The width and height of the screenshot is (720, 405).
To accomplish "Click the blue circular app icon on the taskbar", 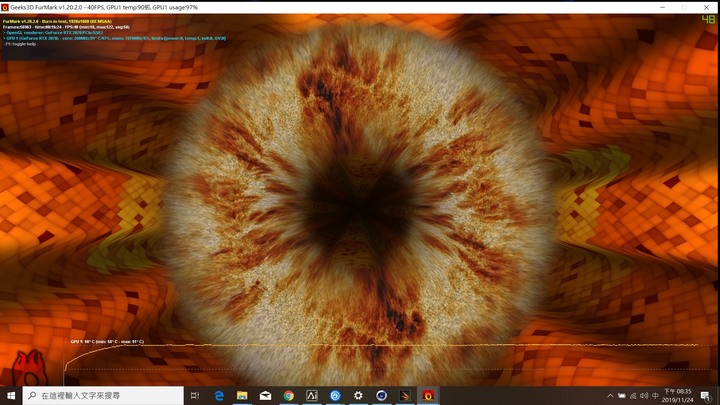I will pyautogui.click(x=335, y=395).
